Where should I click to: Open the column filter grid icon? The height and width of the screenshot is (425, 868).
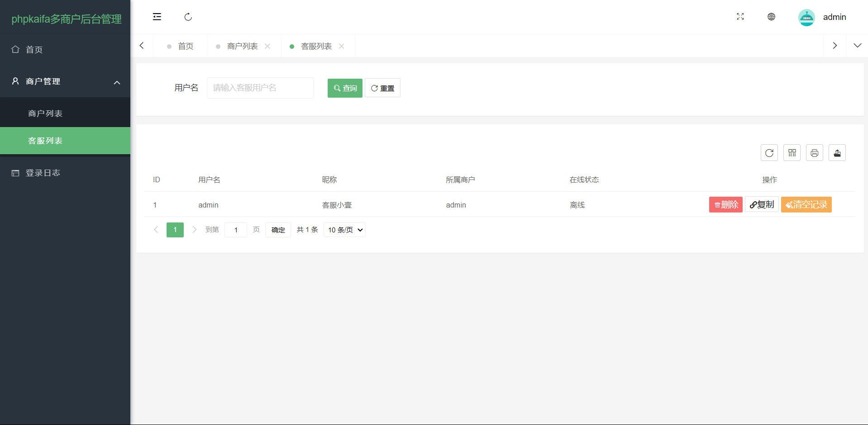point(792,153)
